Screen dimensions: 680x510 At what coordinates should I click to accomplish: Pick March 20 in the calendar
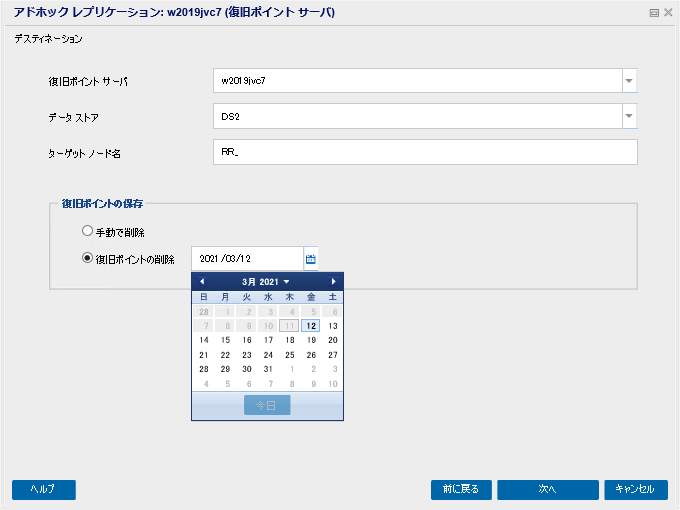333,340
